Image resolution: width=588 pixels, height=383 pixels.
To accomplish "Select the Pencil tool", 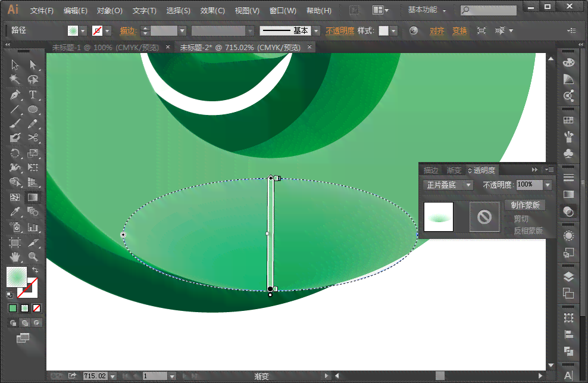I will [x=33, y=123].
